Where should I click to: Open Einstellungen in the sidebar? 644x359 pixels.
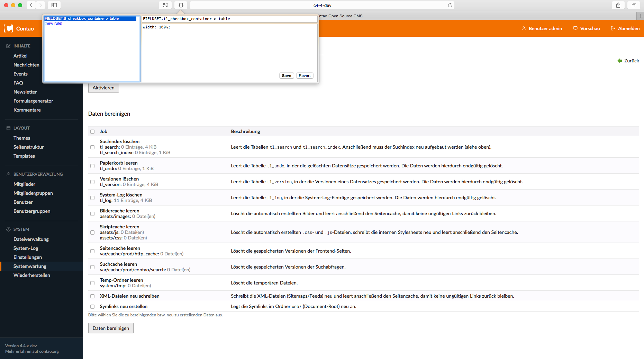click(x=28, y=257)
